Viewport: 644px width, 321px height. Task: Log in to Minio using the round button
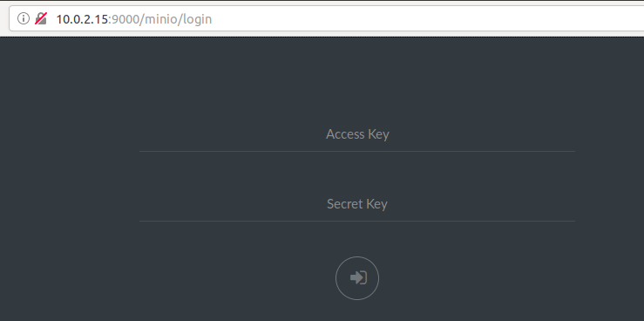point(357,278)
